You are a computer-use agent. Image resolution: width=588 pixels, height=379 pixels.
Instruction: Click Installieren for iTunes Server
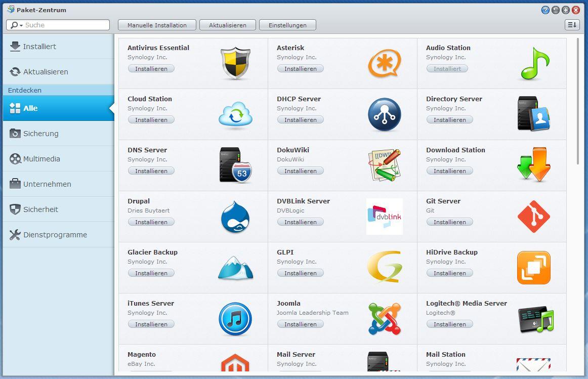[151, 324]
